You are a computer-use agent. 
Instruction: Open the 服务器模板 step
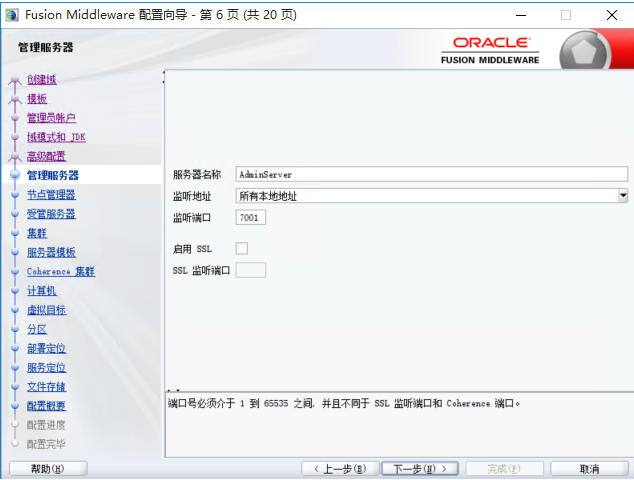point(51,252)
